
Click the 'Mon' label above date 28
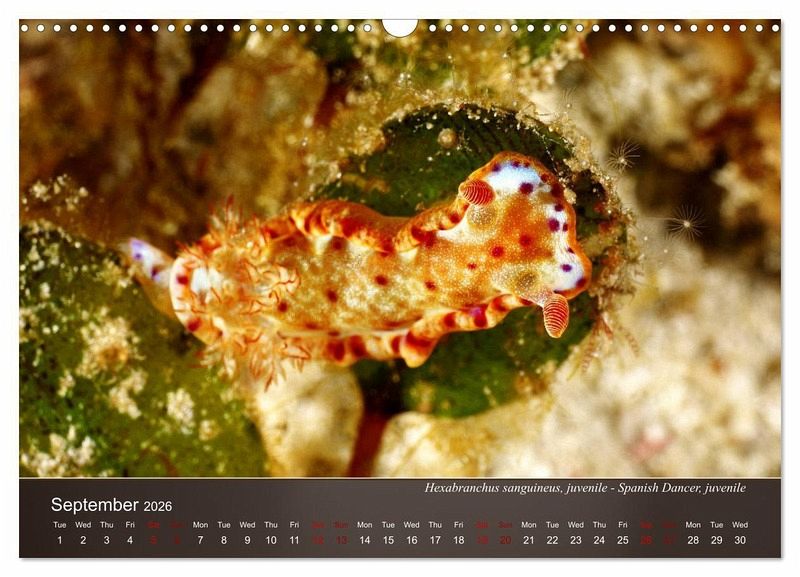pos(693,524)
